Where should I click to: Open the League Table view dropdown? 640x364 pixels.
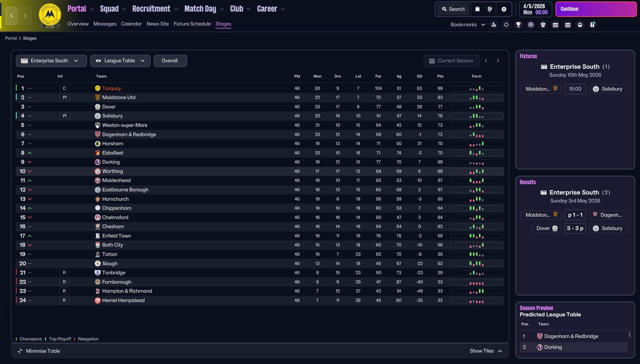pyautogui.click(x=120, y=61)
